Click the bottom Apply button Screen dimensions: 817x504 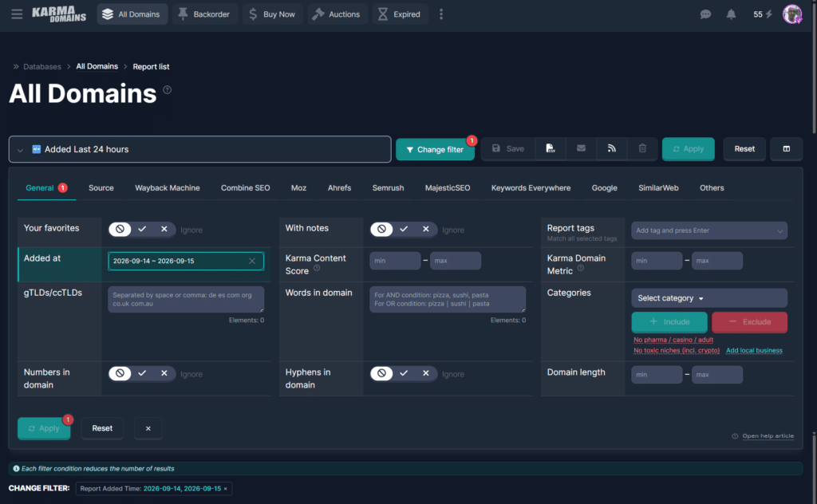click(45, 428)
